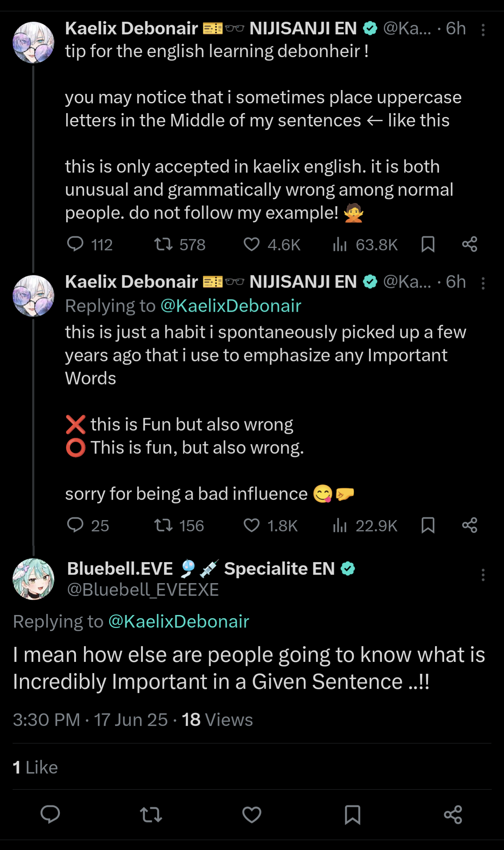Repost the tweet with 156 reposts

(x=163, y=525)
